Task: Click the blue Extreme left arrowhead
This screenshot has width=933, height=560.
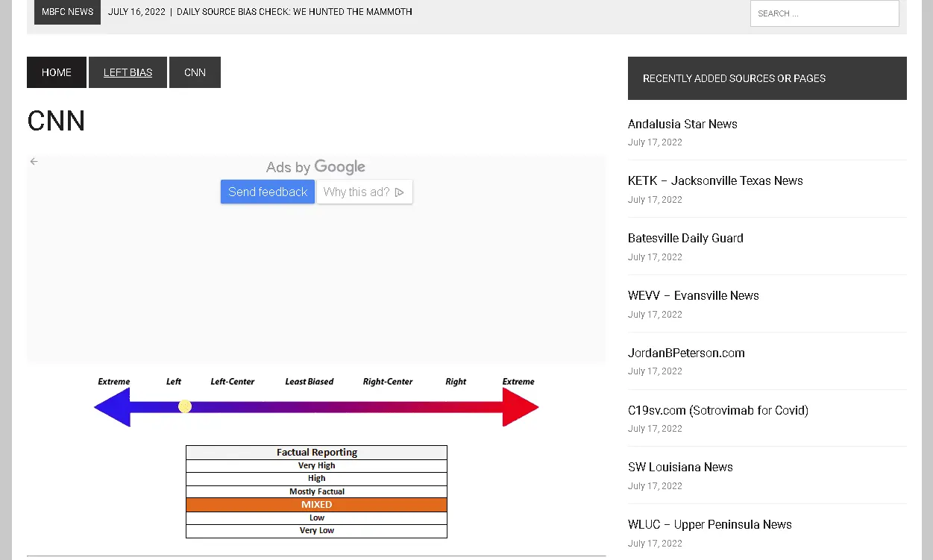Action: pos(113,407)
